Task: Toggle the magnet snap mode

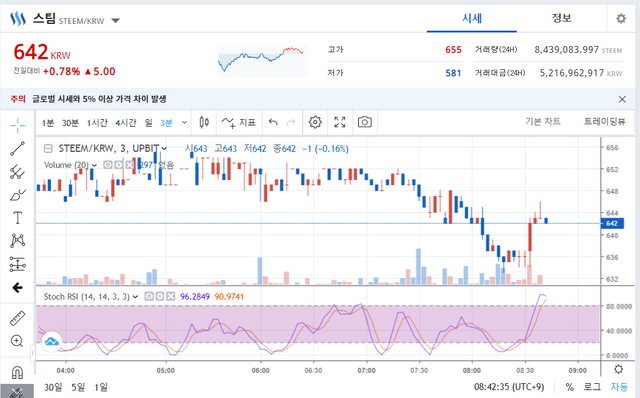Action: (17, 372)
